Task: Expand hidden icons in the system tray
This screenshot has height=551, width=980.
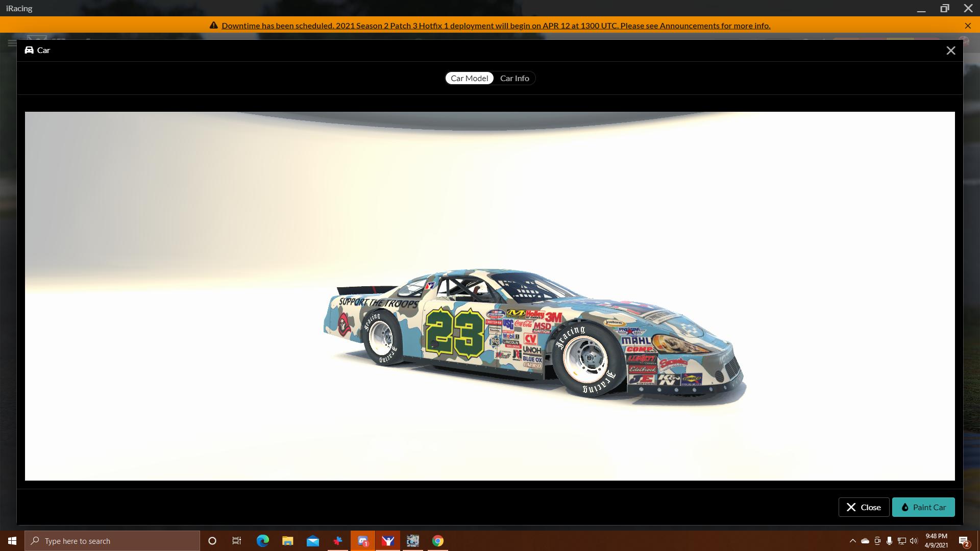Action: (853, 541)
